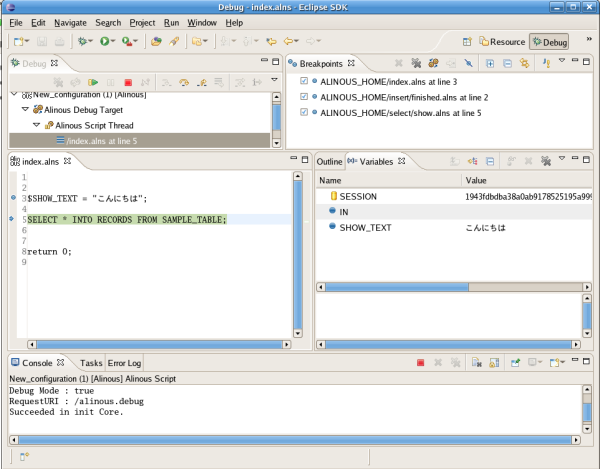Click the fast view icon in status bar
Screen dimensions: 600x469
[x=24, y=456]
